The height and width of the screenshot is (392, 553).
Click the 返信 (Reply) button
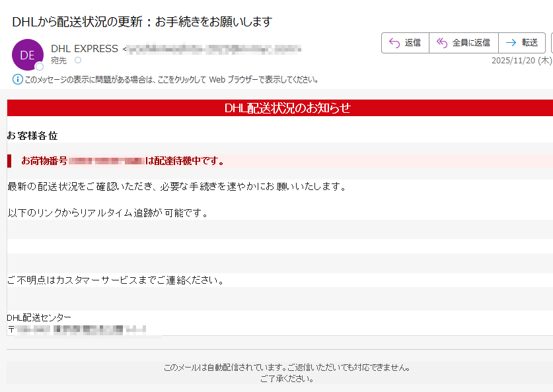pos(404,43)
